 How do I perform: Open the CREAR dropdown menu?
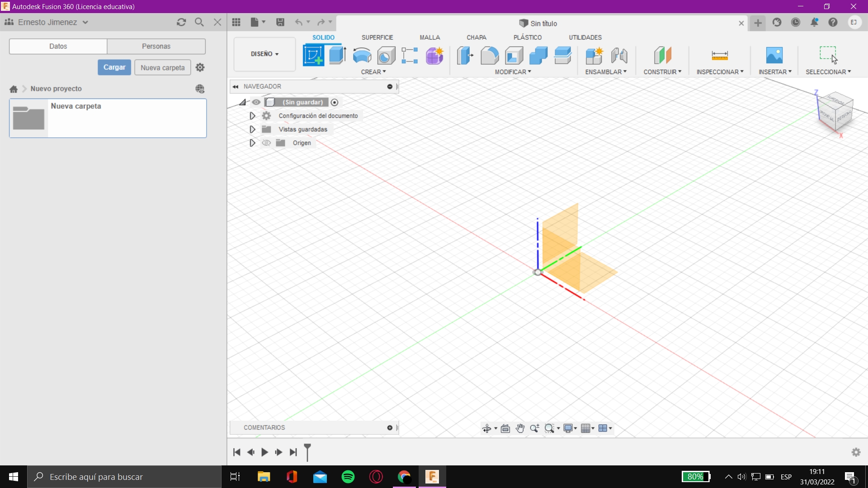click(x=373, y=72)
